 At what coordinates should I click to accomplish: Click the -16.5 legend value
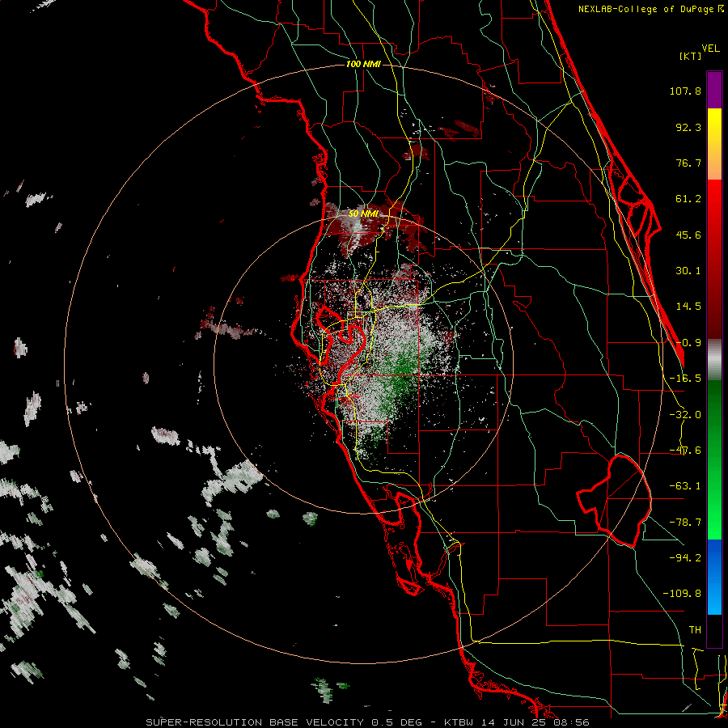(x=685, y=379)
